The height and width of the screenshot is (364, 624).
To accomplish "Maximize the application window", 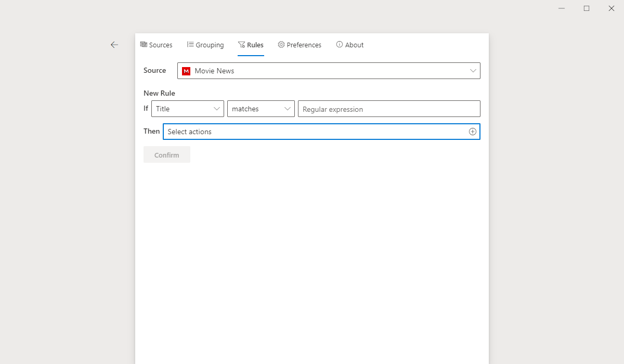I will point(587,8).
